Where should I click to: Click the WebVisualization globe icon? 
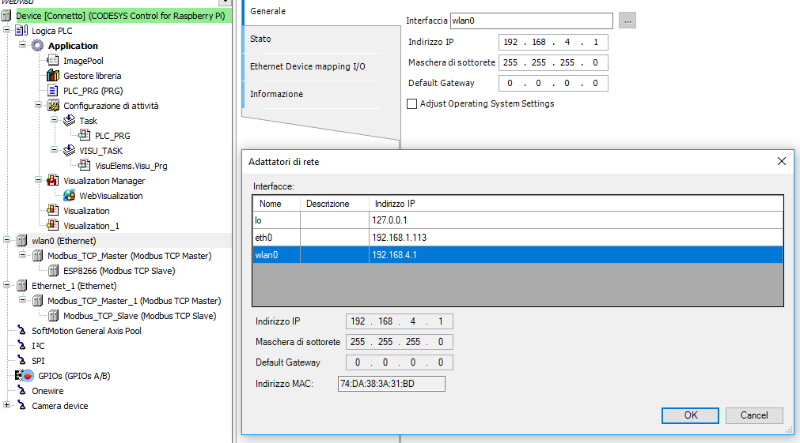(x=69, y=196)
